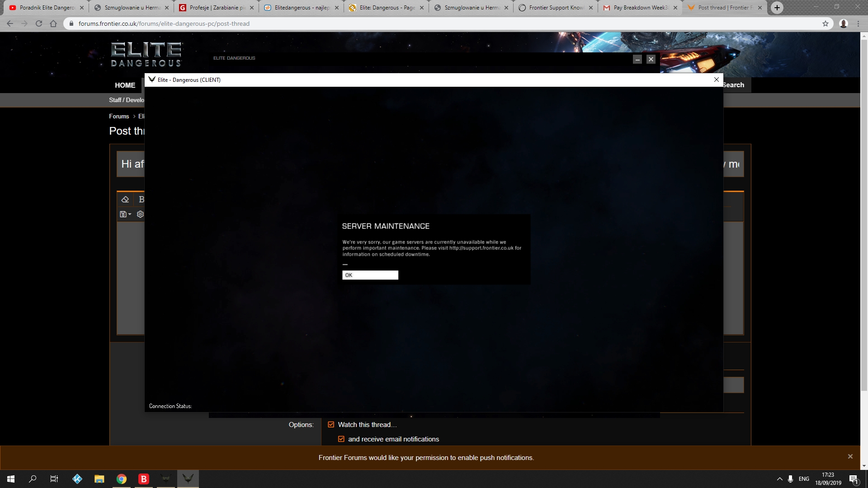Open File Explorer from taskbar
The image size is (868, 488).
coord(99,479)
